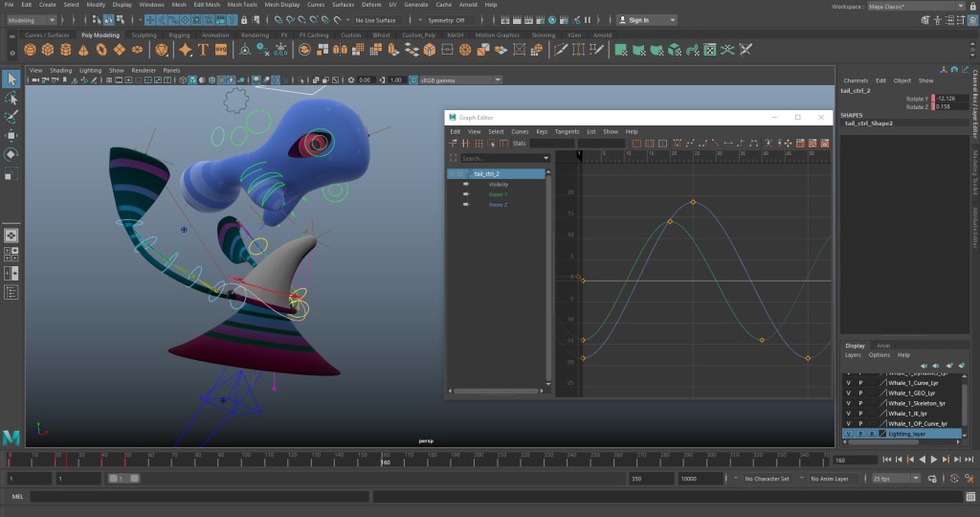Open the script editor icon
980x517 pixels.
pyautogui.click(x=969, y=497)
